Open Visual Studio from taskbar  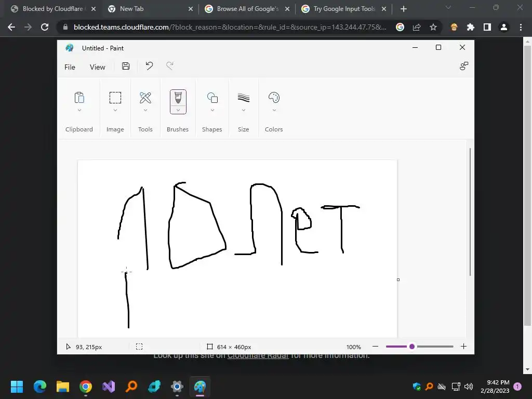pyautogui.click(x=109, y=387)
